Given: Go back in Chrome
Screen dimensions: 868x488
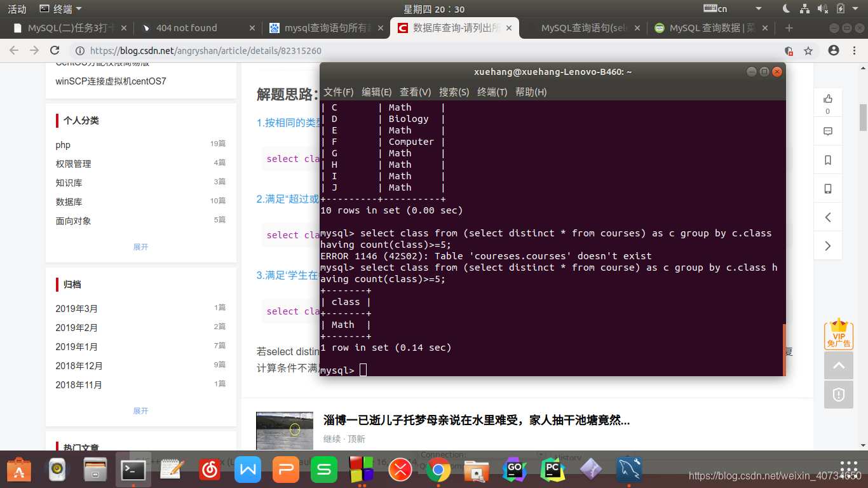Looking at the screenshot, I should point(14,50).
